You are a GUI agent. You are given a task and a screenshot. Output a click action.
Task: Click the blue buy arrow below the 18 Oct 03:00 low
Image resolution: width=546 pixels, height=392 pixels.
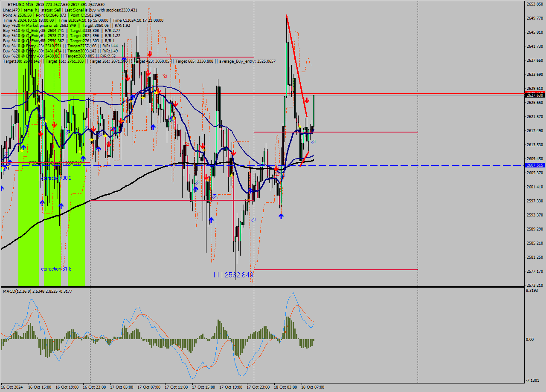(281, 216)
